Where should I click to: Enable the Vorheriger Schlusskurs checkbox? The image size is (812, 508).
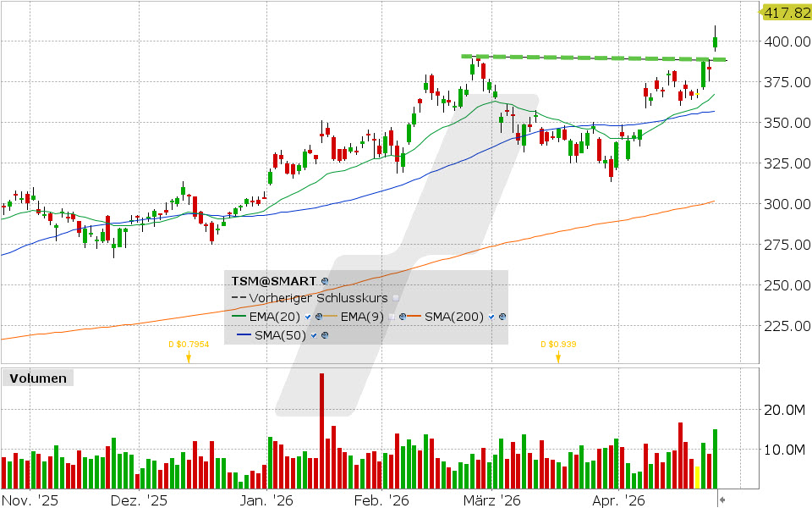click(x=395, y=299)
